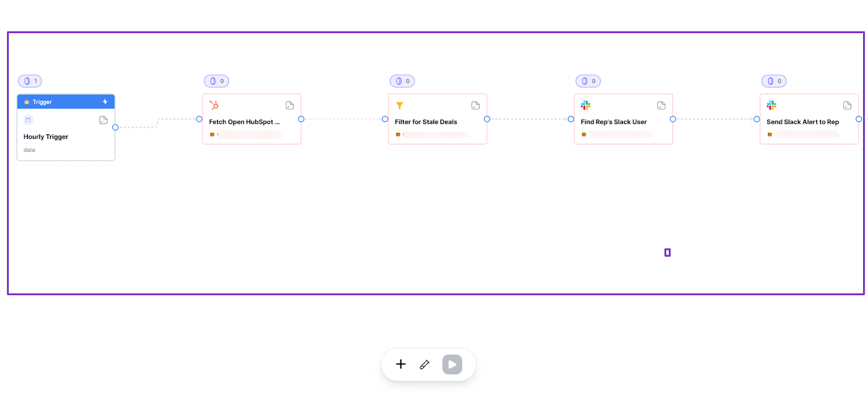Select the "Fetch Open HubSpot ..." node title
Viewport: 868px width, 408px height.
(x=245, y=122)
